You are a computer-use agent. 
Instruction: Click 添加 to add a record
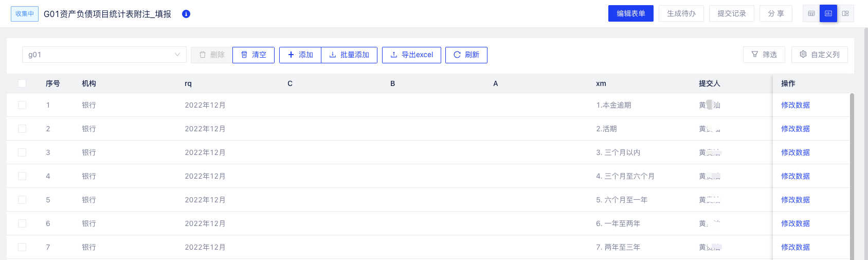[x=300, y=55]
